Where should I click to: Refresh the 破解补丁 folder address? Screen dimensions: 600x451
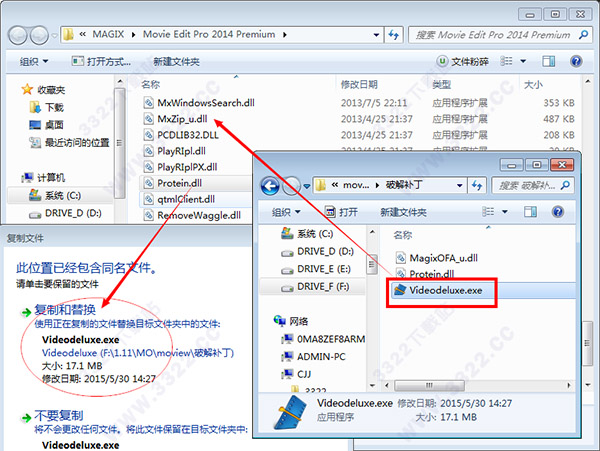477,186
